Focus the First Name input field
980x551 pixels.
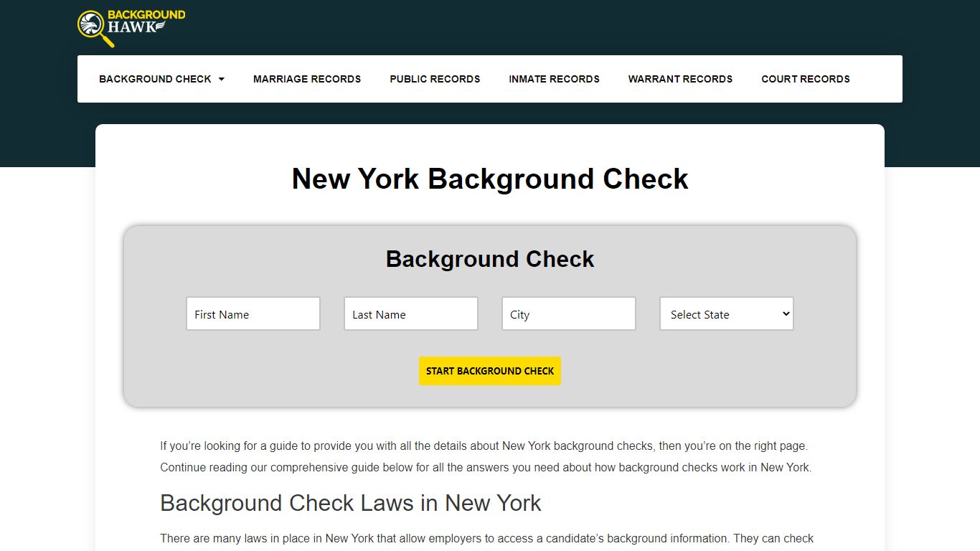253,314
